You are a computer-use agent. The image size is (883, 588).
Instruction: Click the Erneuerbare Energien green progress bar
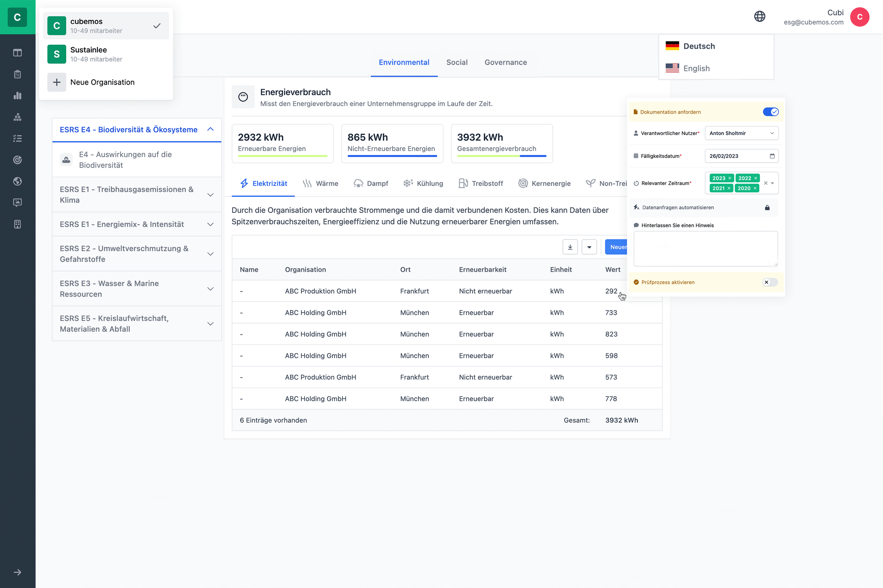pyautogui.click(x=282, y=156)
